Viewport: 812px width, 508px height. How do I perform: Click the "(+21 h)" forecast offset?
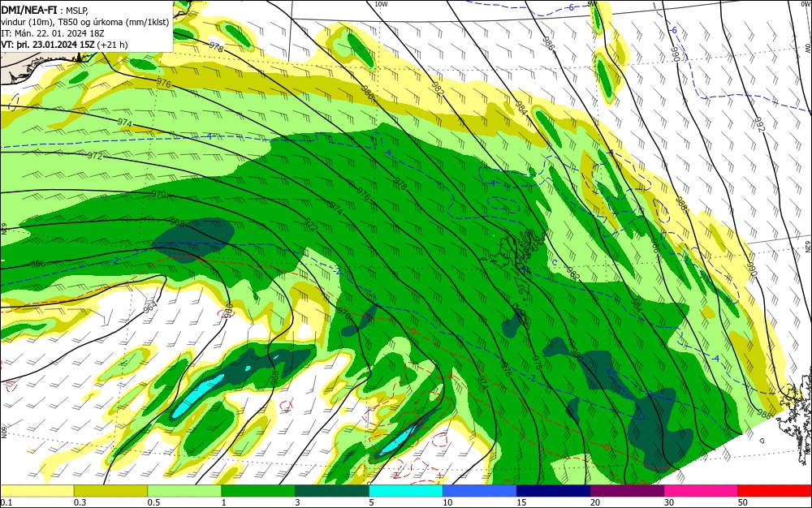tap(112, 45)
